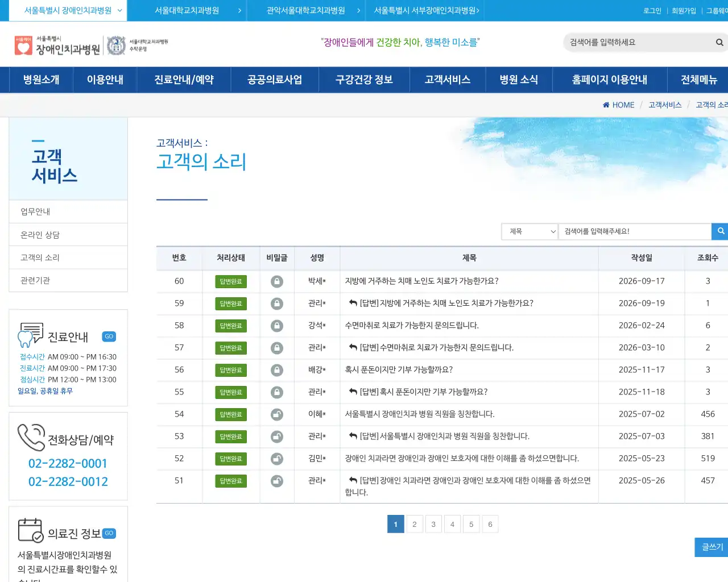The height and width of the screenshot is (582, 728).
Task: Click the calendar icon by 의료진 정보
Action: coord(31,530)
